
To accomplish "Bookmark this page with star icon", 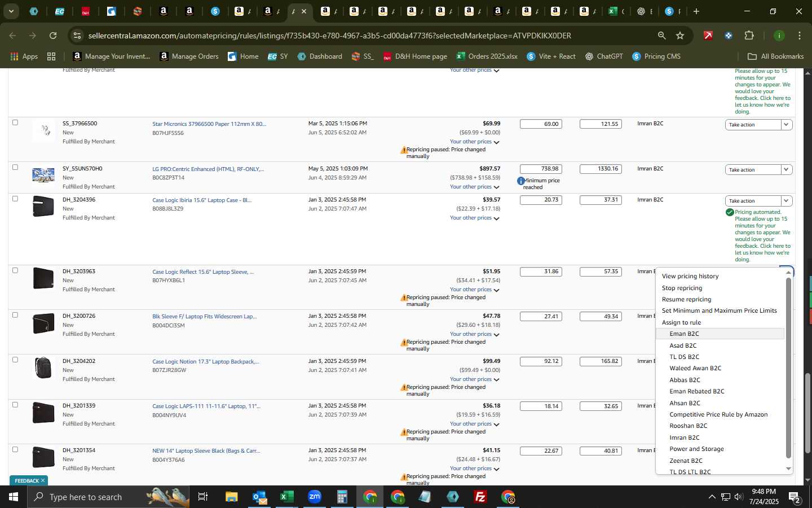I will (x=680, y=36).
